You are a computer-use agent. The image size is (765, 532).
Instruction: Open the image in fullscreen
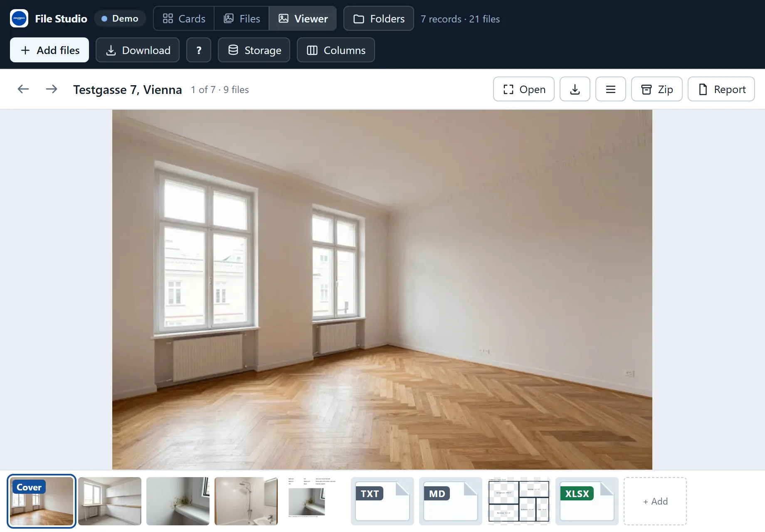point(524,89)
